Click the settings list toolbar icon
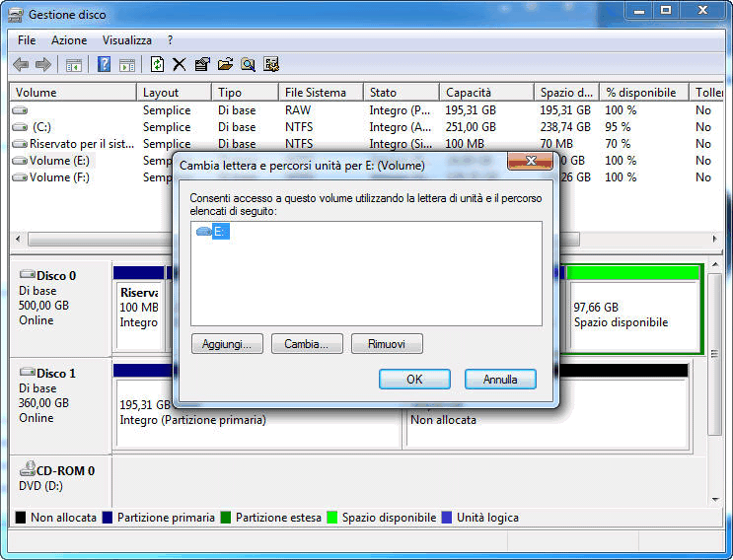 (271, 64)
